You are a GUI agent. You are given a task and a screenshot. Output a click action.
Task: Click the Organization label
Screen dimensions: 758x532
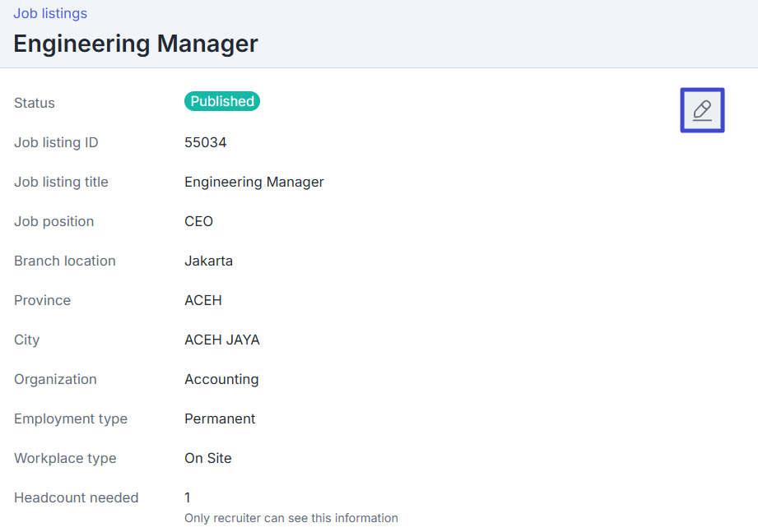[x=56, y=379]
